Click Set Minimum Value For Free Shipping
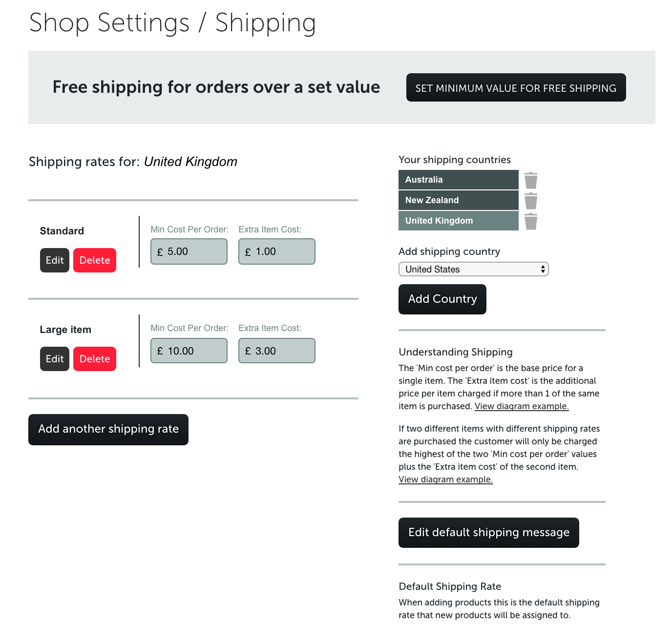The height and width of the screenshot is (625, 672). click(x=516, y=87)
